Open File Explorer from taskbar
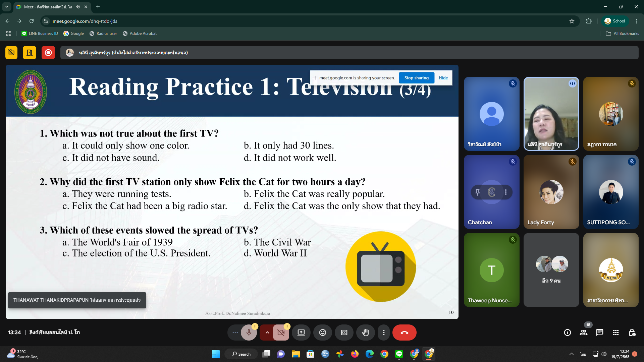The height and width of the screenshot is (362, 644). coord(296,354)
